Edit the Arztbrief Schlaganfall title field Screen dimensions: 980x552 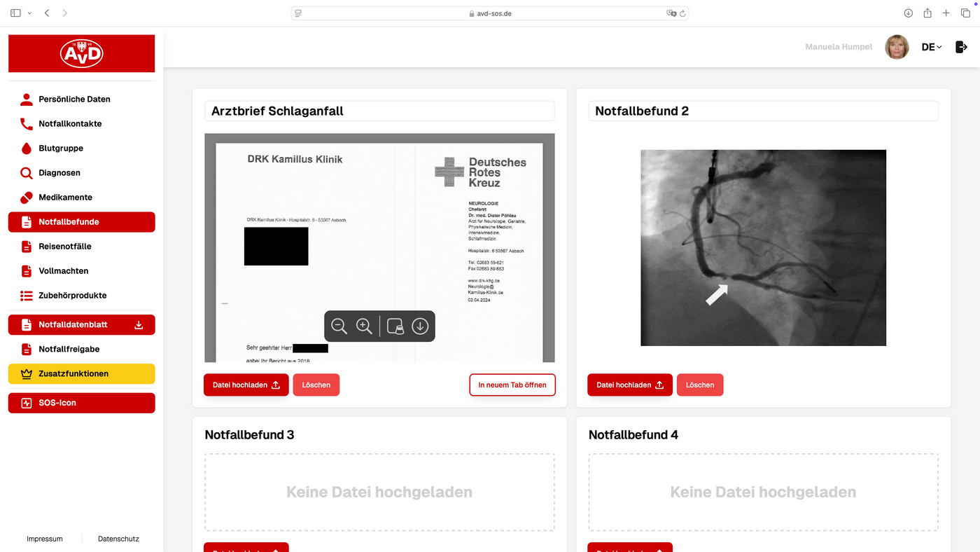coord(379,111)
